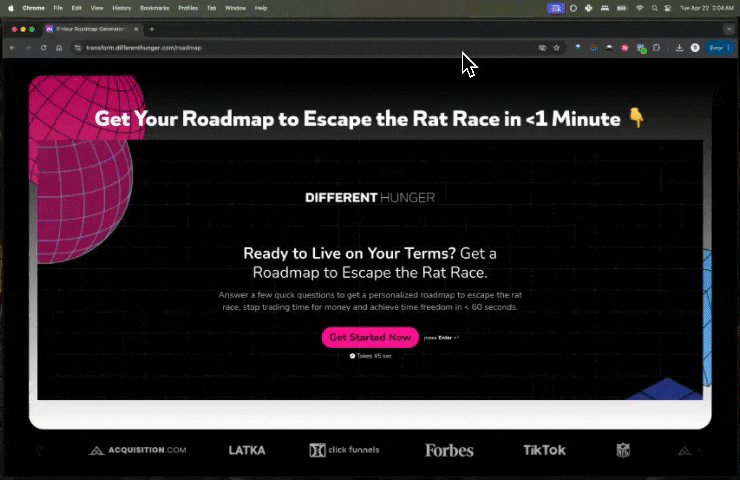Open the History menu
The image size is (740, 480).
pos(121,8)
